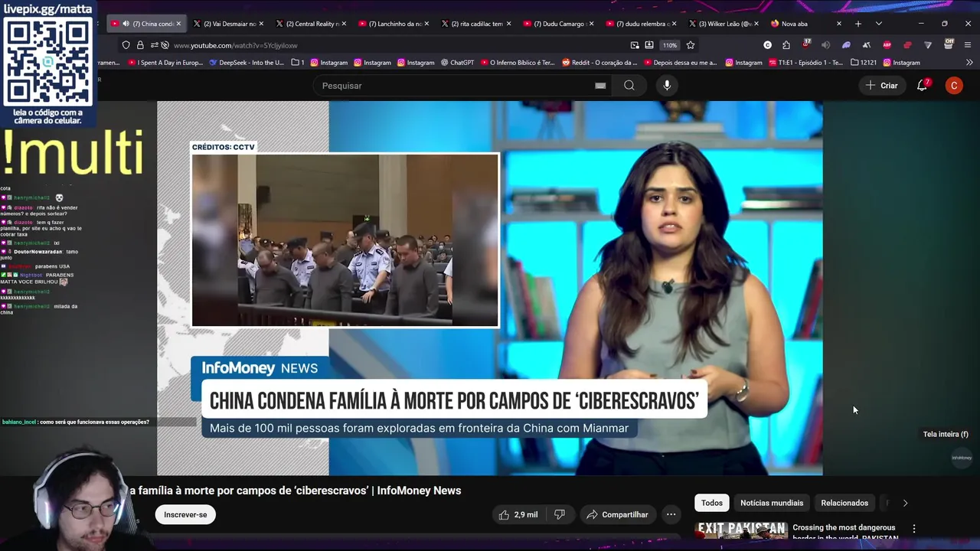Click the site security padlock icon
Screen dimensions: 980x551
140,45
